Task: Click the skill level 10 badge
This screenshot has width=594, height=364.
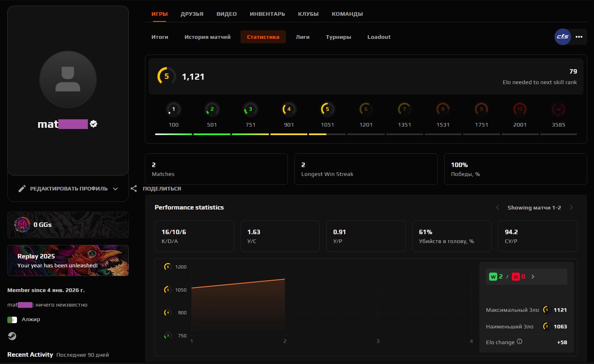Action: (x=519, y=109)
